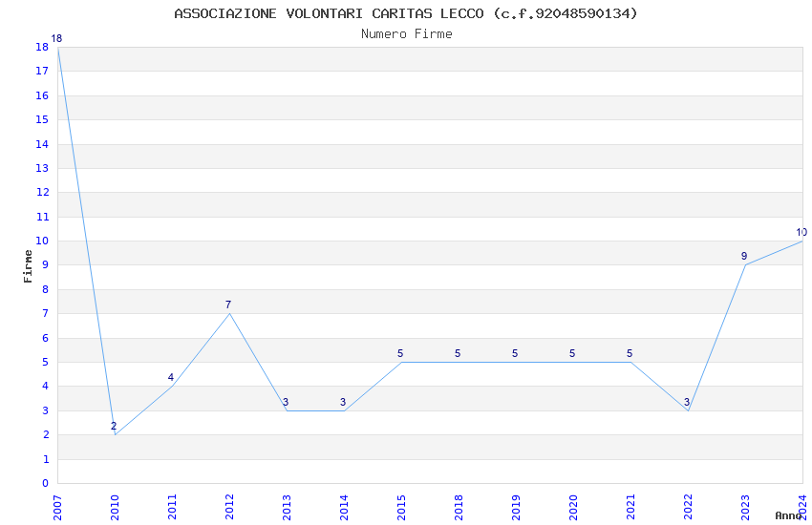Click the data label 4 at 2011 point
Screen dimensions: 812x525
(x=171, y=378)
